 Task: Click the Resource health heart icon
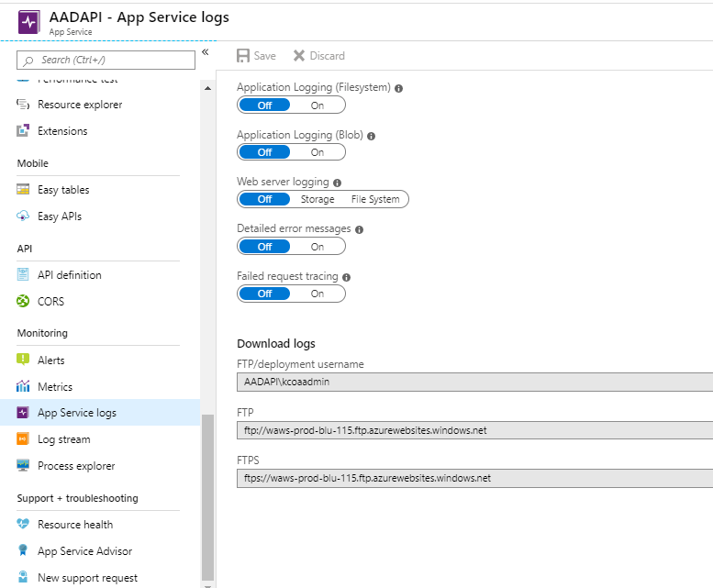[x=23, y=524]
